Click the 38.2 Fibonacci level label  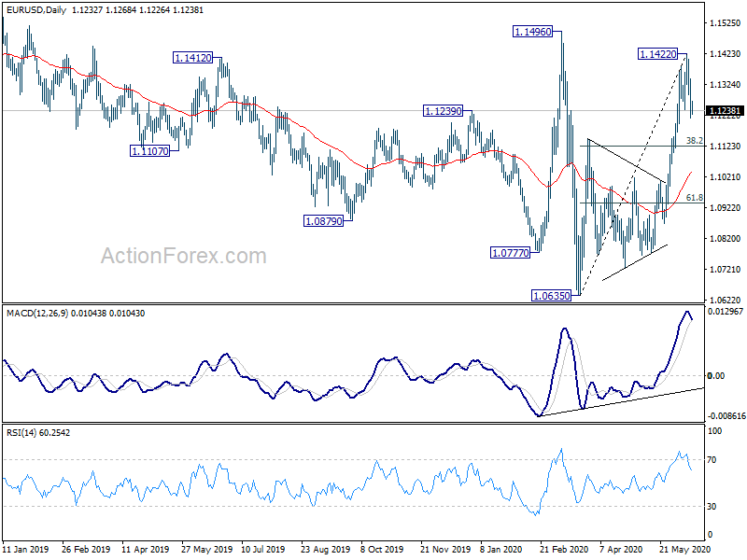tap(694, 141)
